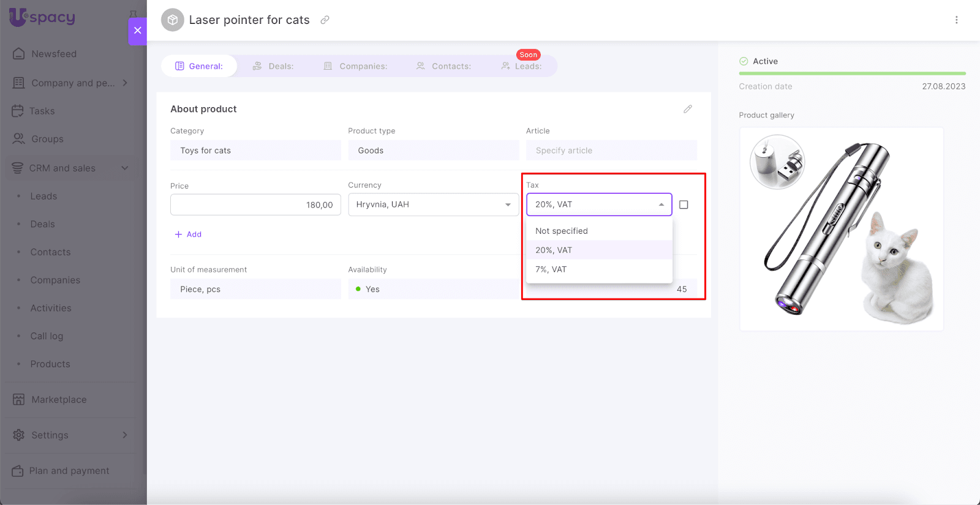Toggle the checkbox next to Tax field
Image resolution: width=980 pixels, height=505 pixels.
(684, 205)
